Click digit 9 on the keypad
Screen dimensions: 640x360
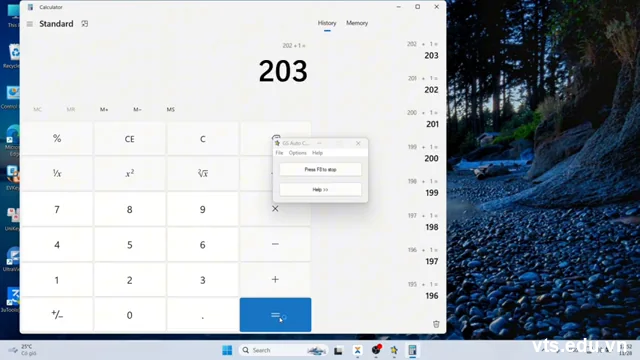(x=202, y=209)
